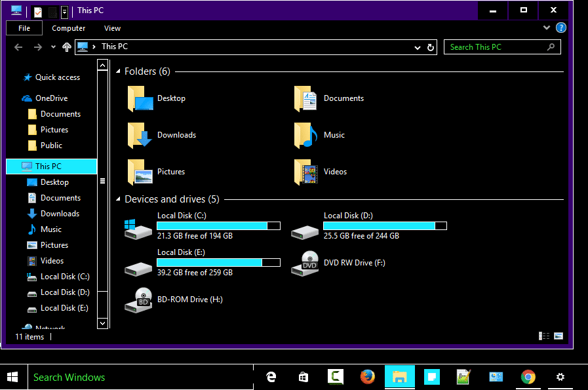
Task: Click '11 items' status bar text
Action: pos(29,337)
